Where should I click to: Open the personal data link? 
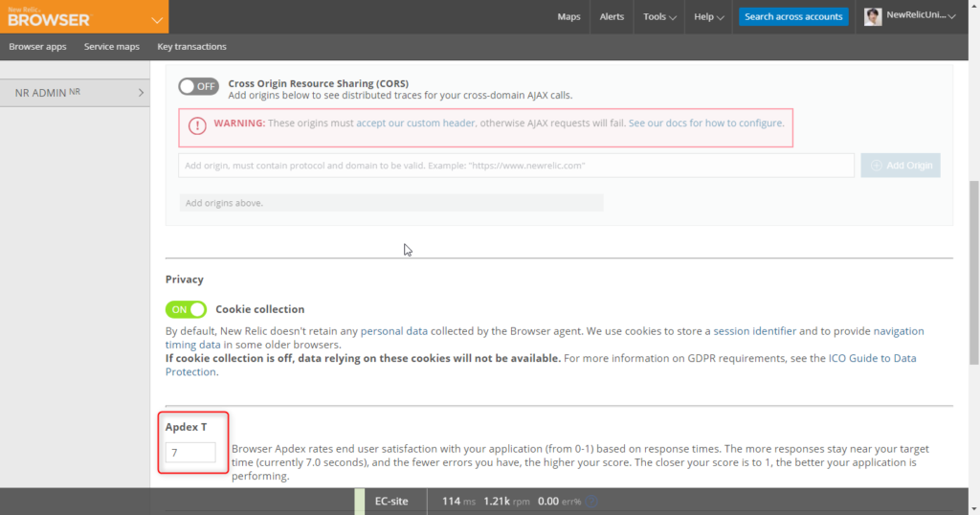[393, 331]
